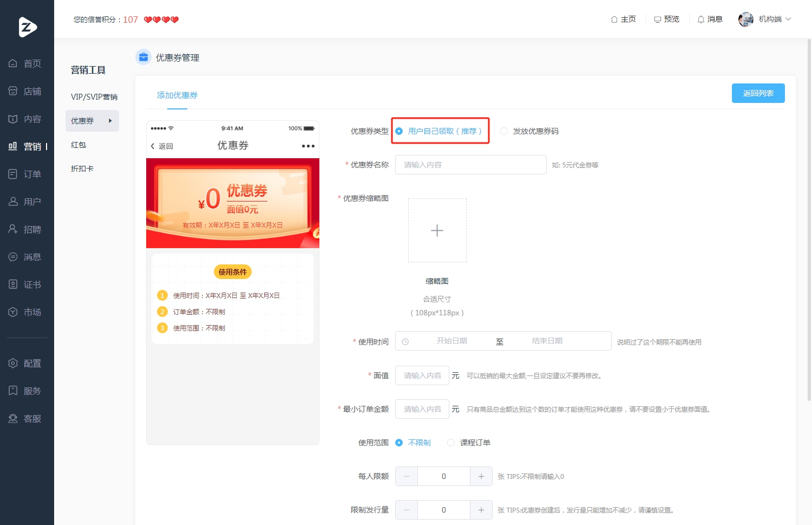Open 证书 in the sidebar
The image size is (812, 525).
[x=25, y=284]
